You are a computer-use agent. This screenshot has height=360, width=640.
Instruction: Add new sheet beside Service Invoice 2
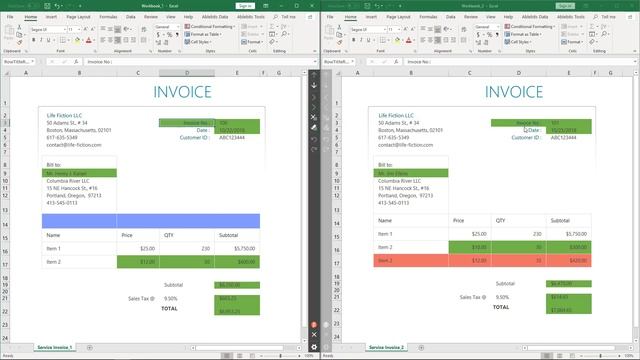tap(421, 348)
